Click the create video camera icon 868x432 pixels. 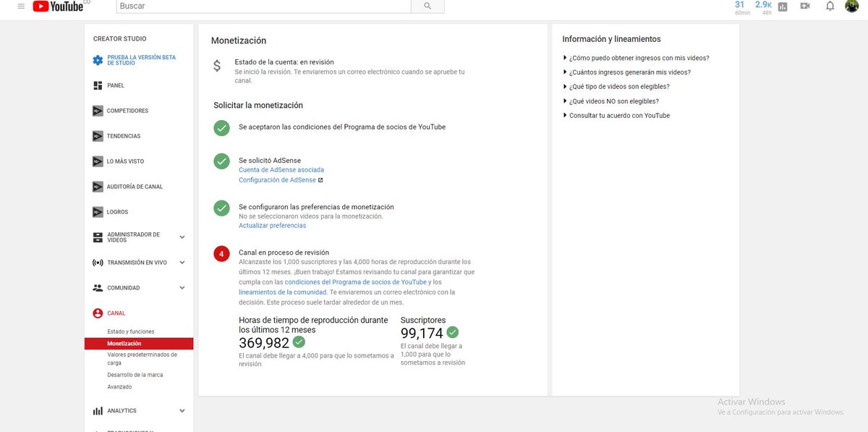pos(805,6)
